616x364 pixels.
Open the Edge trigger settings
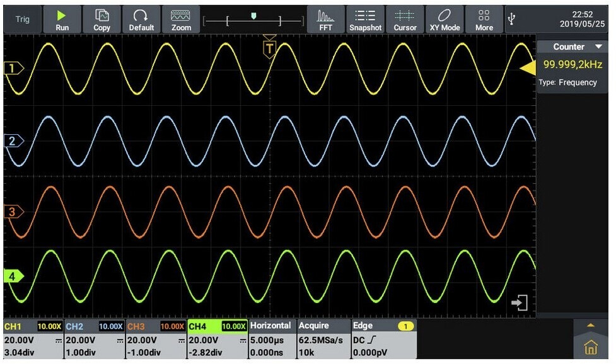(383, 339)
